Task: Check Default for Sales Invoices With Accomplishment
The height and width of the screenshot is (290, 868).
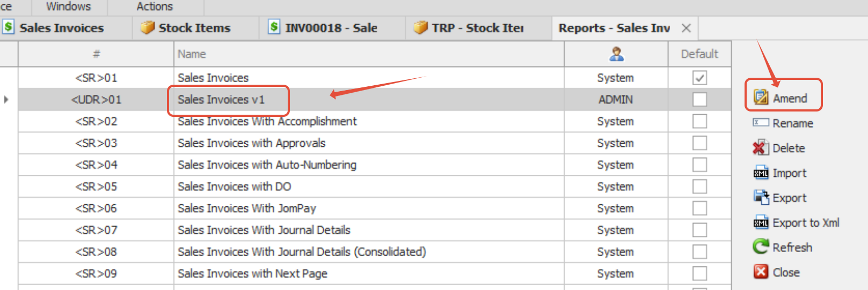Action: [x=699, y=121]
